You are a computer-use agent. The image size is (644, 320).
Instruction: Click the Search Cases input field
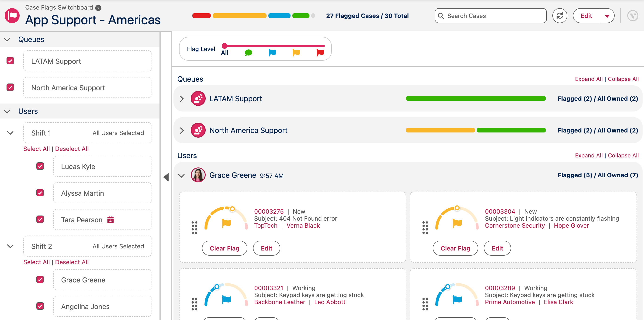(491, 16)
